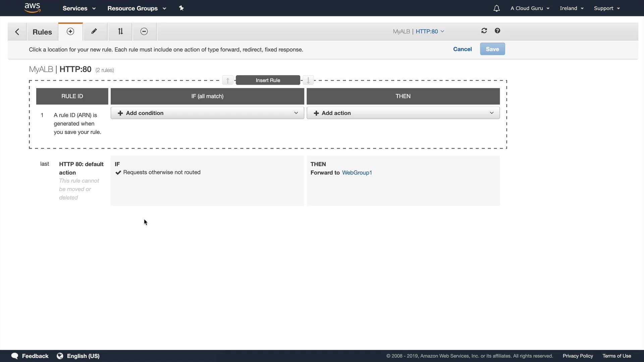The image size is (644, 362).
Task: Click the Insert Rule button
Action: pos(268,80)
